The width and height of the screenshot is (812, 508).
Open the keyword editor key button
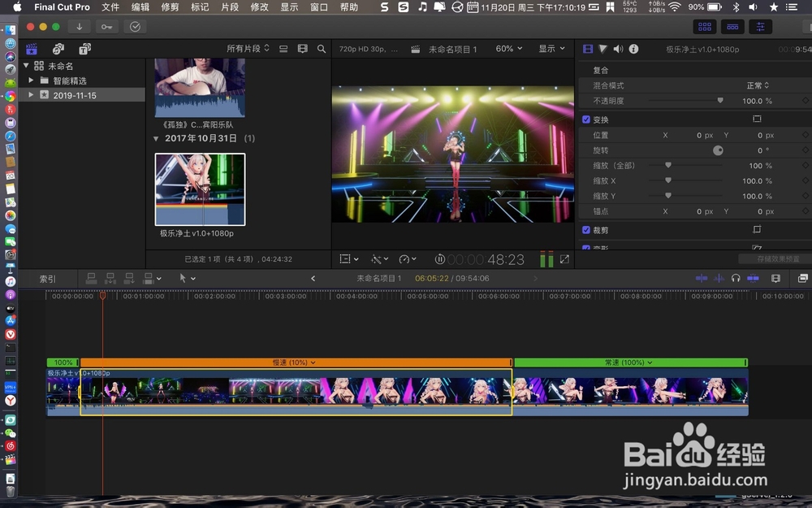pos(106,27)
